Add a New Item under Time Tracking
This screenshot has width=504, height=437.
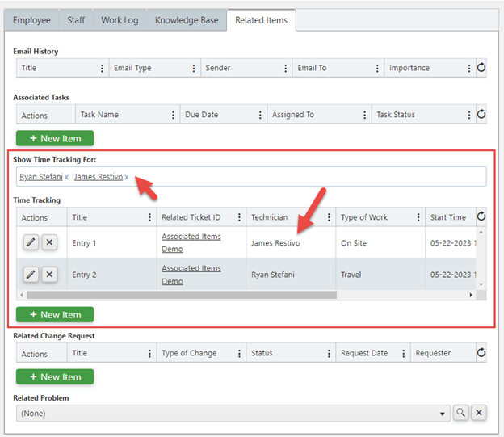coord(55,314)
